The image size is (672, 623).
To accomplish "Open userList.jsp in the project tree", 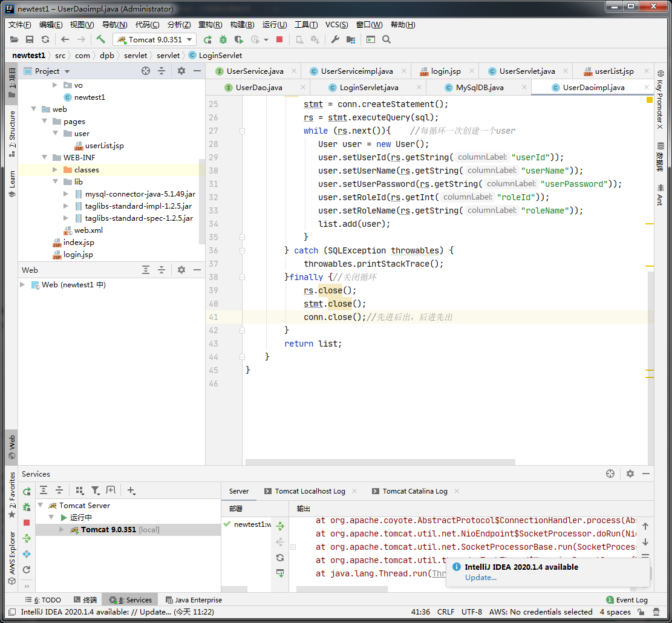I will (104, 146).
